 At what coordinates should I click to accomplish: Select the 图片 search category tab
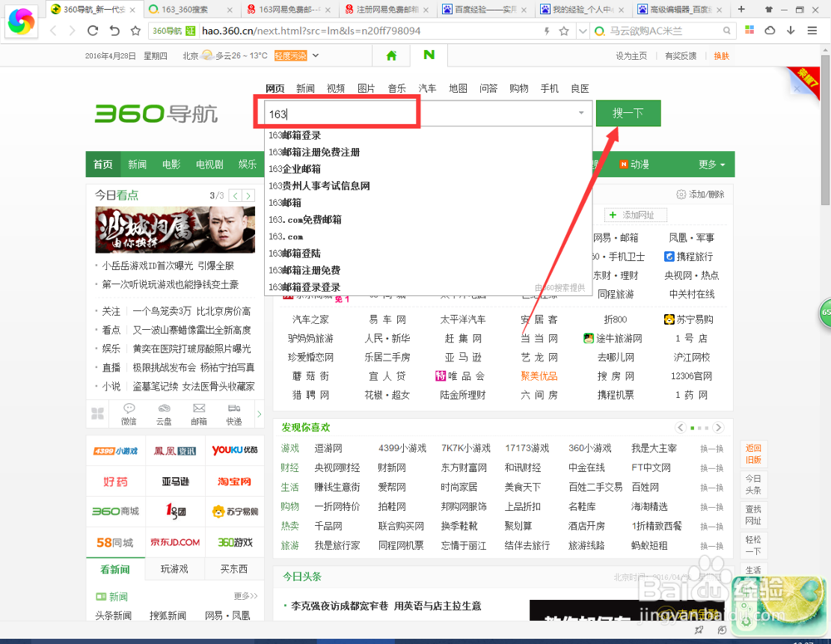[366, 89]
